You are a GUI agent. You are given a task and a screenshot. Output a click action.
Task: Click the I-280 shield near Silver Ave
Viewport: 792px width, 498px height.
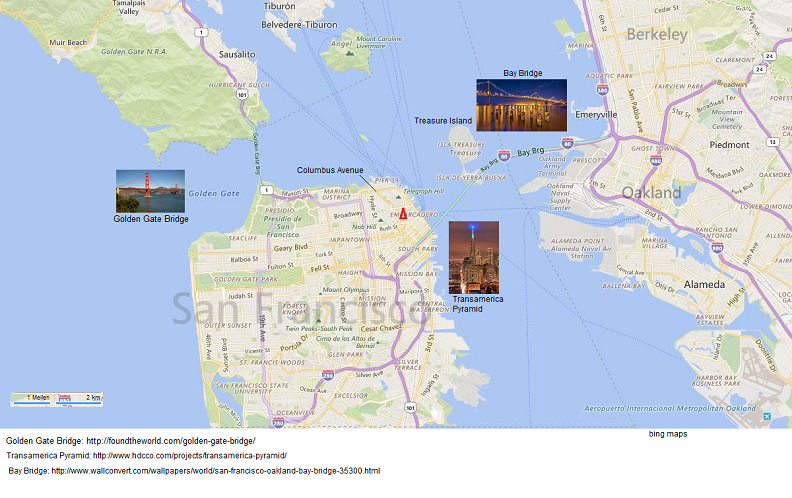pyautogui.click(x=328, y=375)
